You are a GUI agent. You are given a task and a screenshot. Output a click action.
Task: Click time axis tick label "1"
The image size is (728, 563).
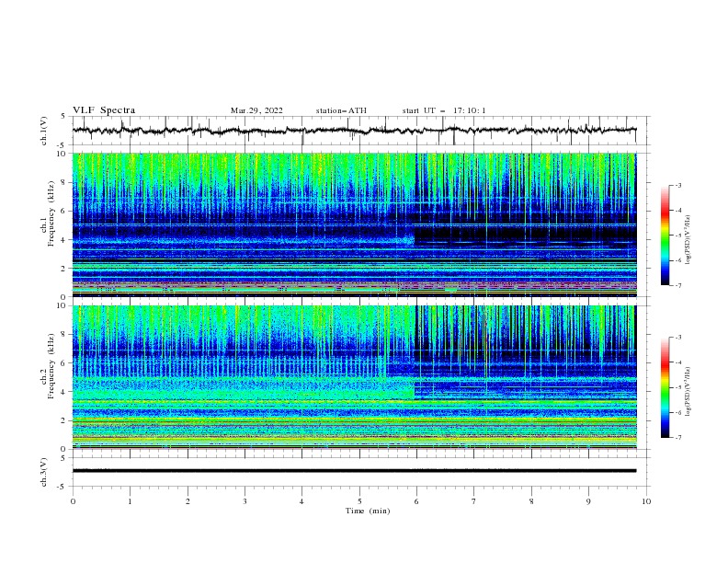pyautogui.click(x=130, y=501)
